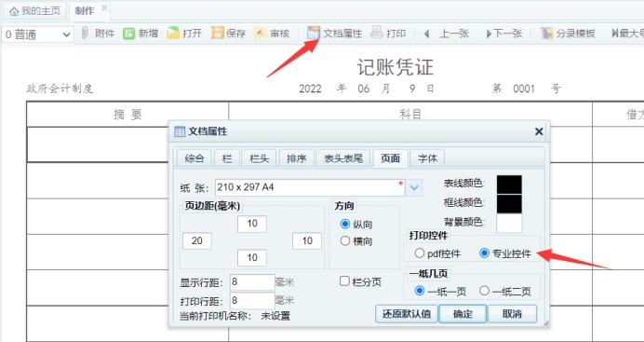Close the 文档属性 dialog
644x342 pixels.
coord(539,131)
